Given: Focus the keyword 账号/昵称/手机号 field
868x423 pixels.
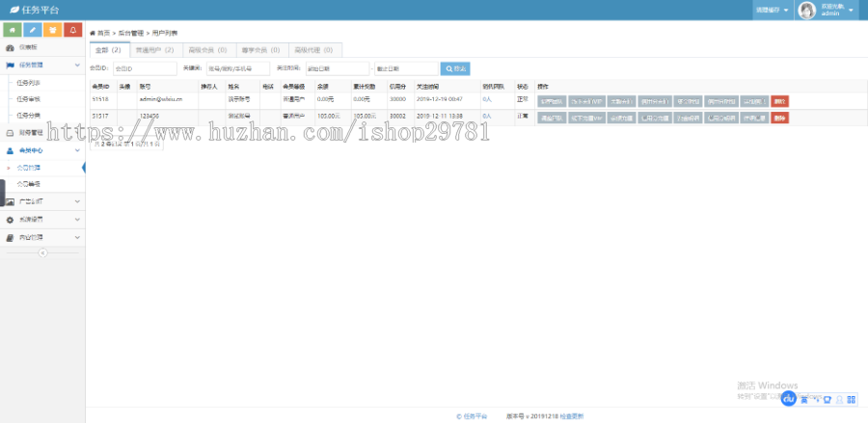Looking at the screenshot, I should coord(238,68).
